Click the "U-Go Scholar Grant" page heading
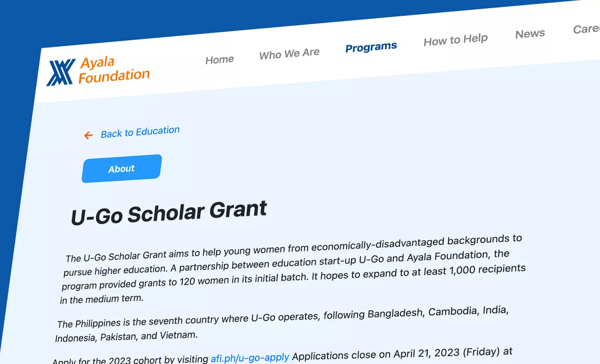The width and height of the screenshot is (600, 364). pyautogui.click(x=169, y=211)
